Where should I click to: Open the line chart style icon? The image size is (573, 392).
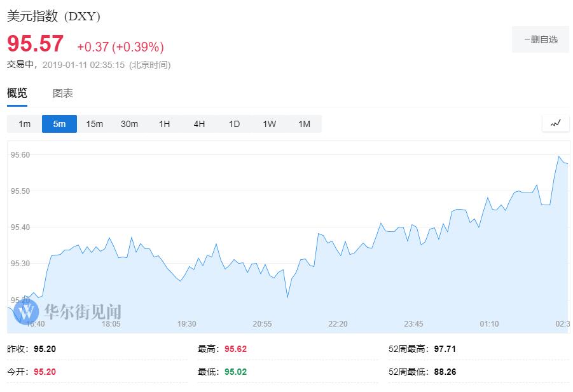tap(555, 123)
